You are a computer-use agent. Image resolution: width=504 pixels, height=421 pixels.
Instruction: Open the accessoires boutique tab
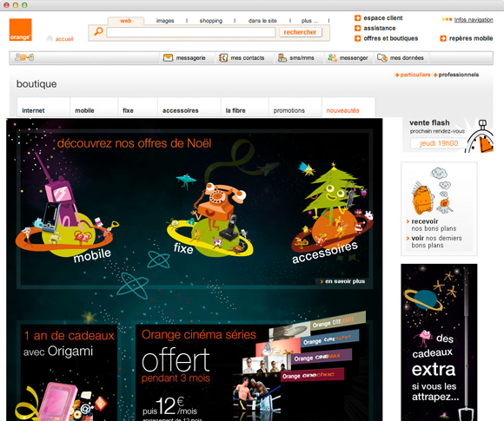tap(189, 108)
